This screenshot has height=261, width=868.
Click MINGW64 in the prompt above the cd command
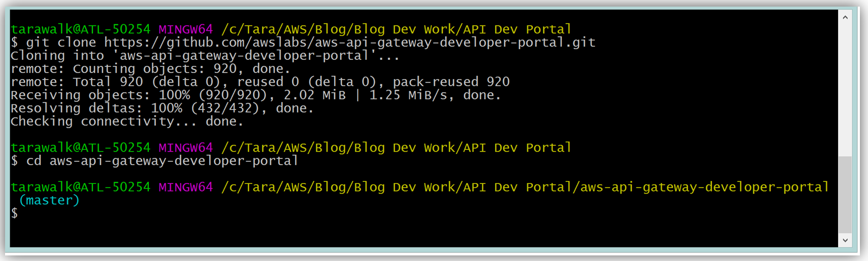pyautogui.click(x=185, y=148)
